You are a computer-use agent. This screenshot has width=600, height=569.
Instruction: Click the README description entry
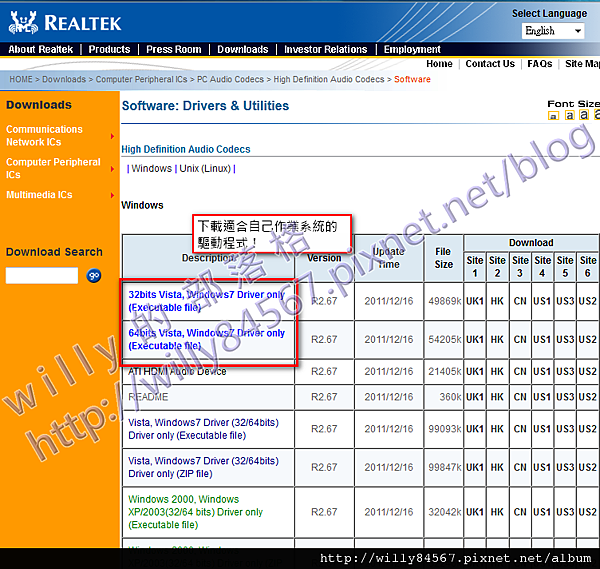point(148,397)
